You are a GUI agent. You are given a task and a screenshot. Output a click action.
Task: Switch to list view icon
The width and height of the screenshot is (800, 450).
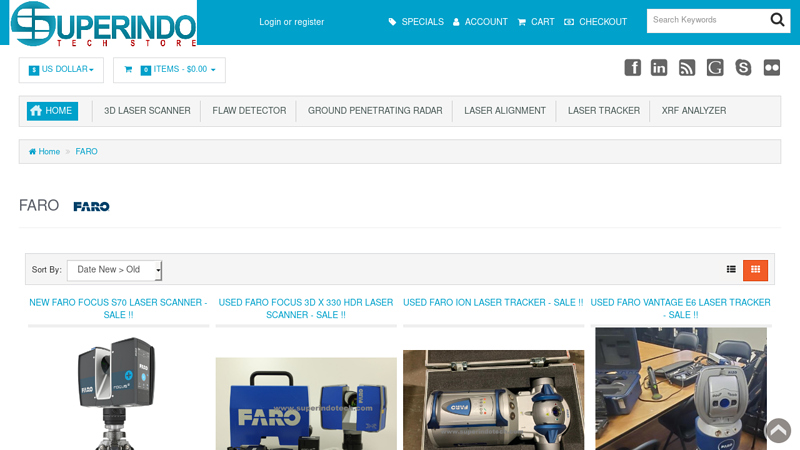click(x=731, y=269)
